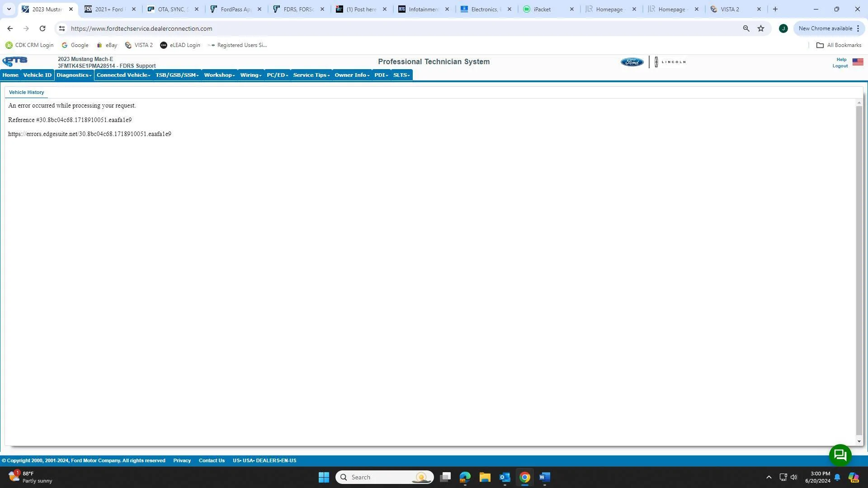Select the Vehicle History tab
The width and height of the screenshot is (868, 488).
[x=26, y=92]
